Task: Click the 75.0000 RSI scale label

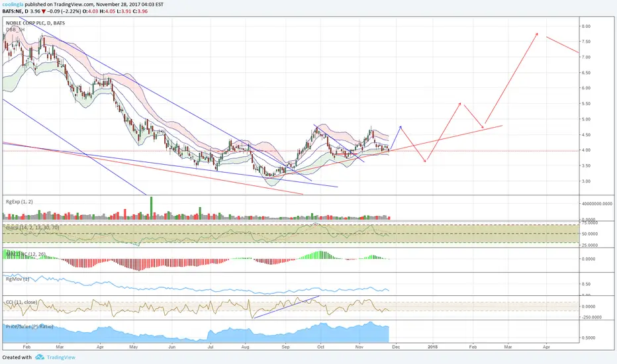Action: coord(589,223)
